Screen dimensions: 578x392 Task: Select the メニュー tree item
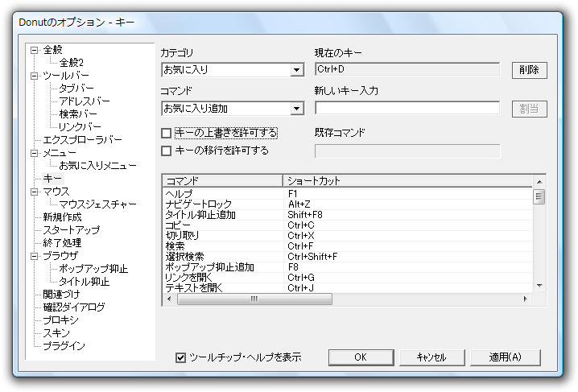pyautogui.click(x=60, y=153)
